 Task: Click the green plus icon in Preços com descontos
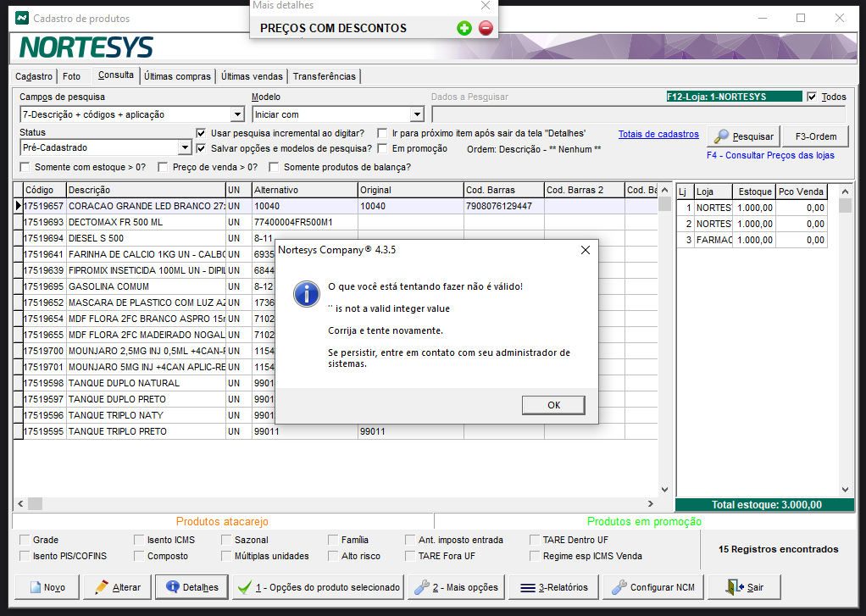[464, 28]
